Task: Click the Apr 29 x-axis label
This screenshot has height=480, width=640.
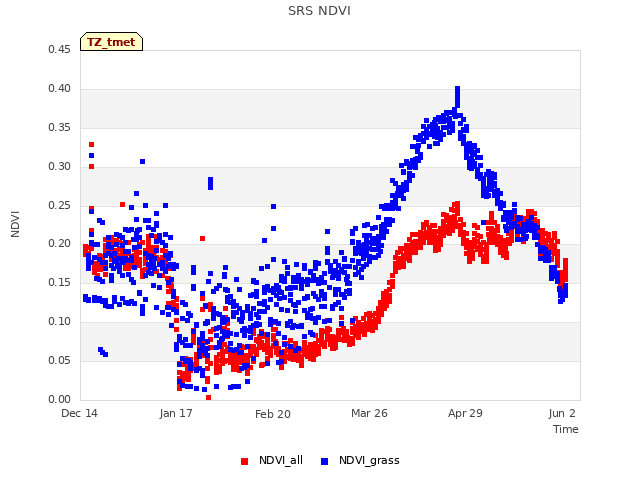Action: coord(465,413)
